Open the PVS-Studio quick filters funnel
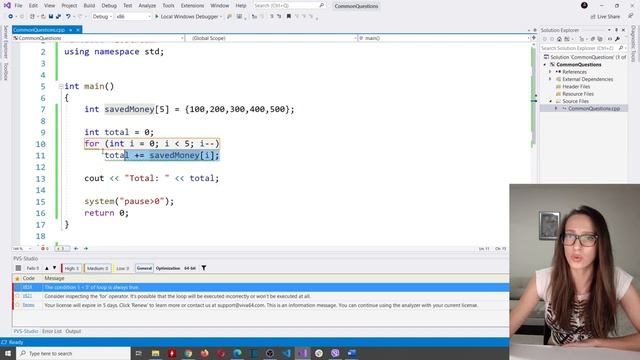Image resolution: width=640 pixels, height=360 pixels. click(x=204, y=268)
